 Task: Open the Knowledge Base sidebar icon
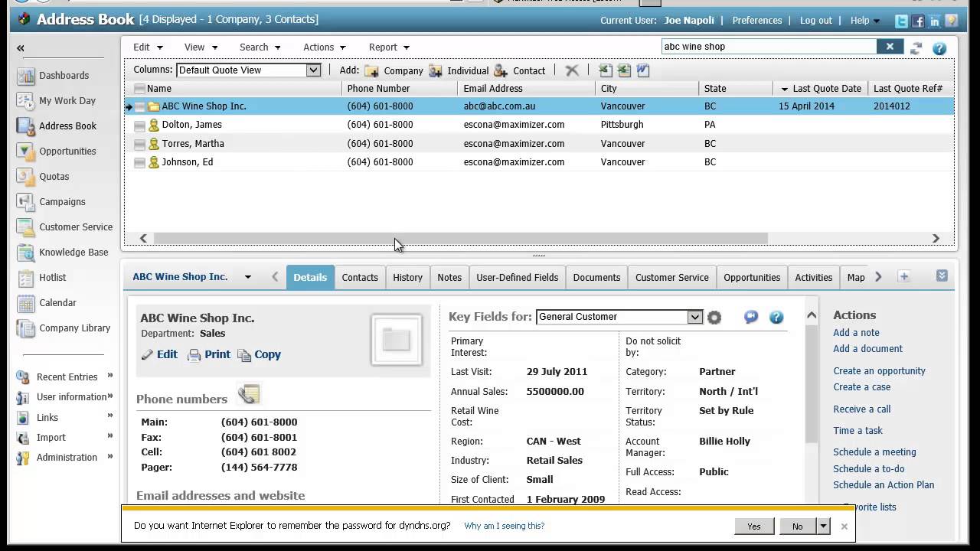(26, 253)
